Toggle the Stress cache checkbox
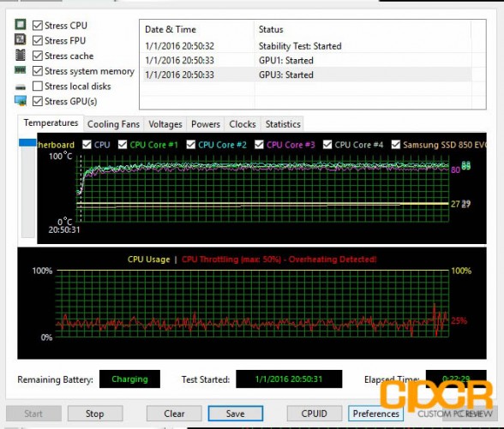This screenshot has width=504, height=429. point(38,56)
